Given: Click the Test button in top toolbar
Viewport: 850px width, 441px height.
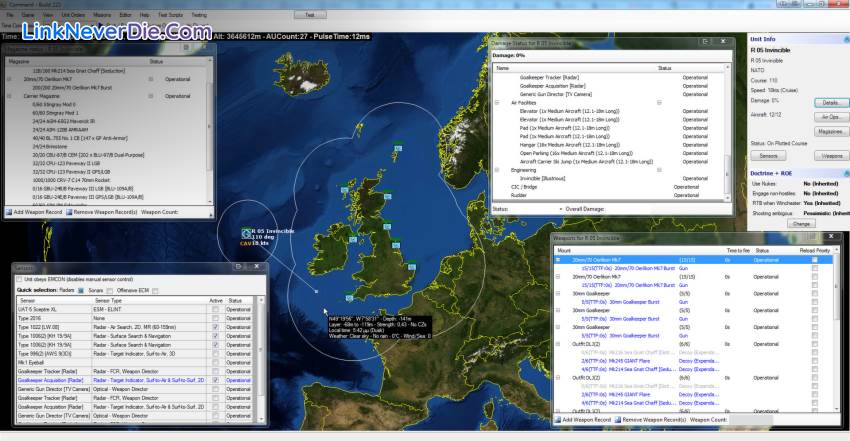Looking at the screenshot, I should 310,15.
